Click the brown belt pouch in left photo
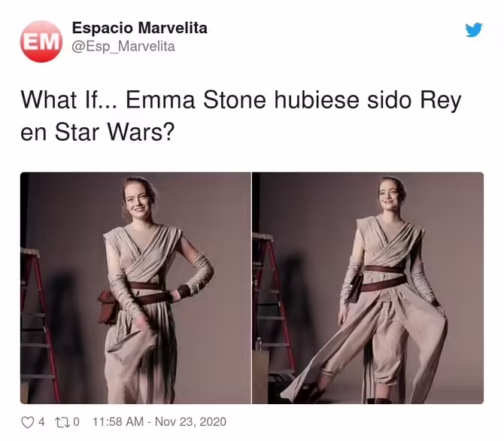This screenshot has height=441, width=504. pyautogui.click(x=108, y=306)
